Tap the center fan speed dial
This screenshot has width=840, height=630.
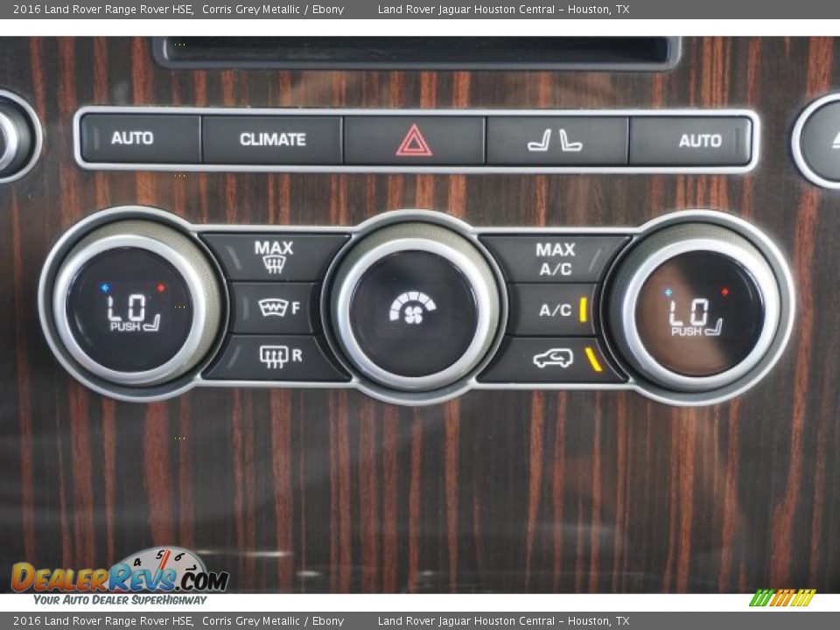413,311
